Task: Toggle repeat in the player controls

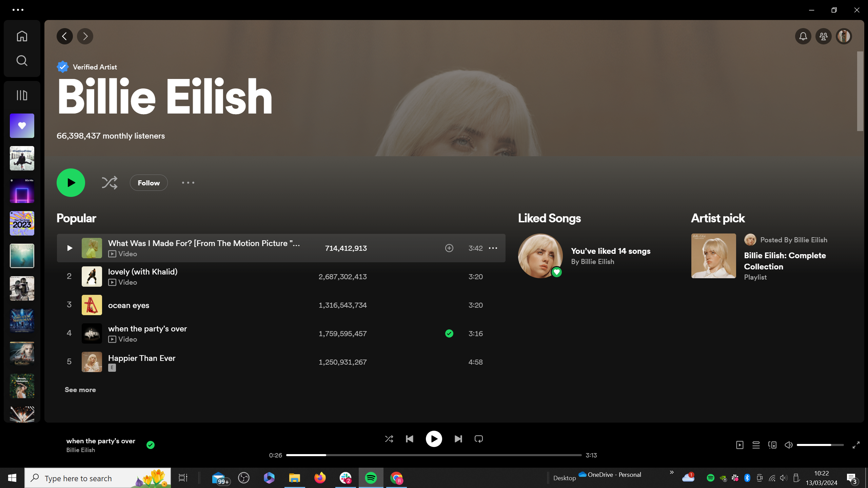Action: (479, 439)
